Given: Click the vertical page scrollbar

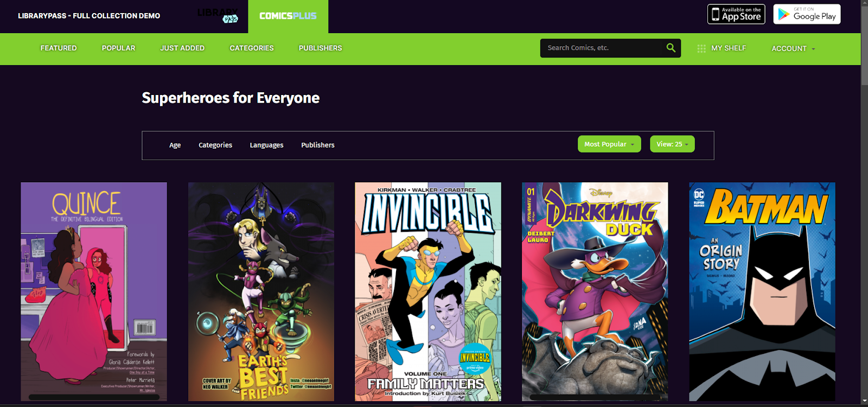Looking at the screenshot, I should pos(864,43).
